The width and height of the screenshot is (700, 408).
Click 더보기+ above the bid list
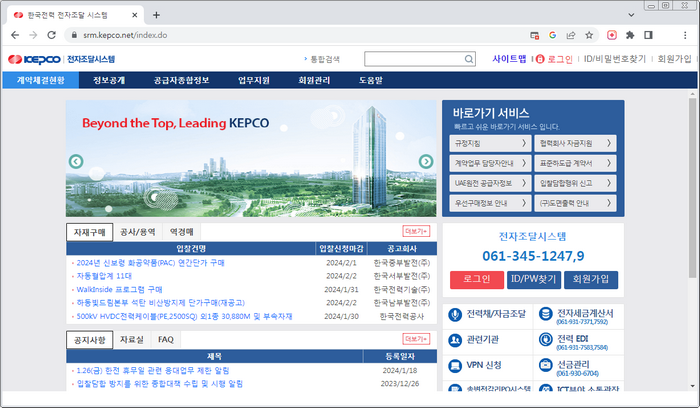tap(416, 231)
